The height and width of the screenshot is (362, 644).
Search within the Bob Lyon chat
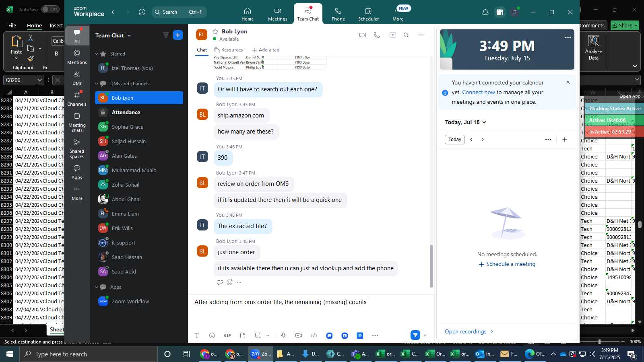click(406, 35)
